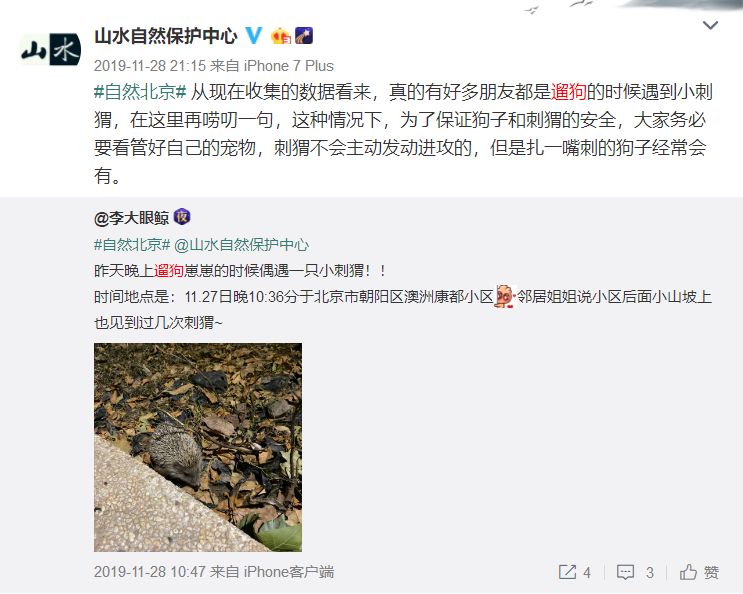
Task: Open the comments icon with count 3
Action: pyautogui.click(x=635, y=572)
